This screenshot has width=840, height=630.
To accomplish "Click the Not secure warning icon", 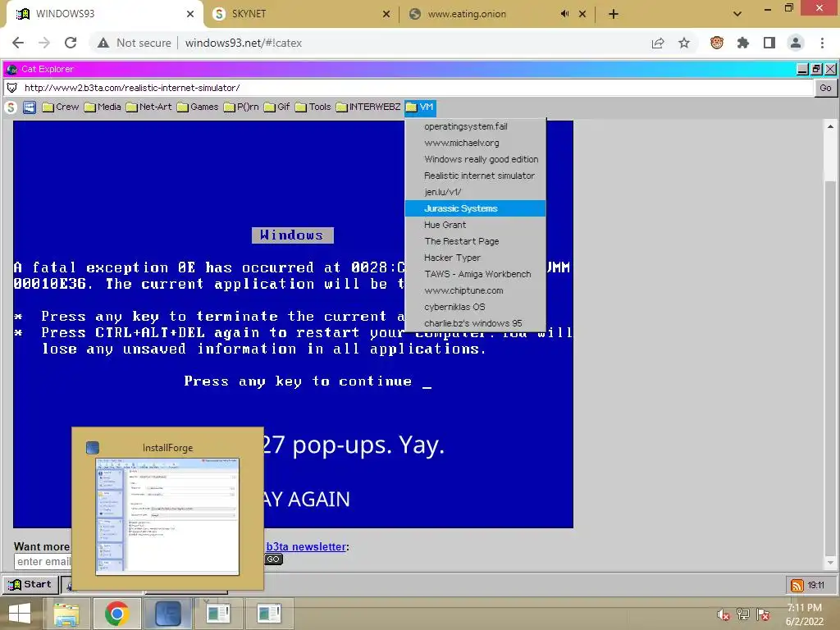I will [103, 43].
